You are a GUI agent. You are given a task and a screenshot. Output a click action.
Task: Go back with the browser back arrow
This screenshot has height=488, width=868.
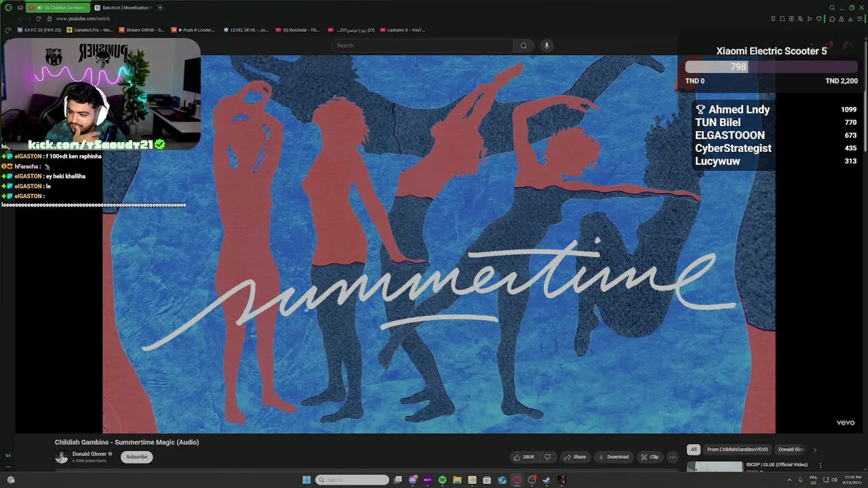pos(20,18)
